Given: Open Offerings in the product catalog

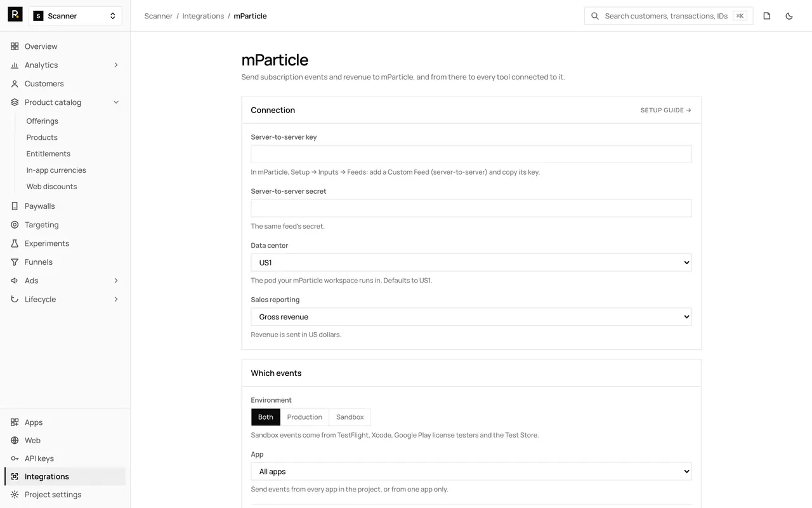Looking at the screenshot, I should coord(43,121).
